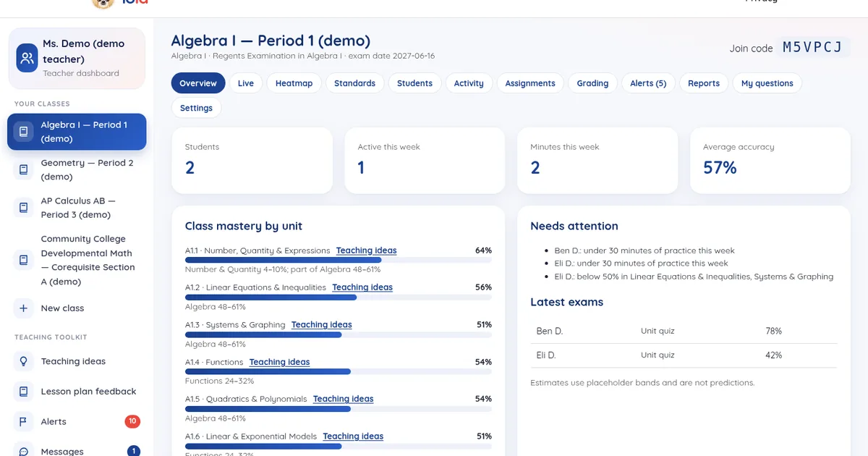This screenshot has width=868, height=456.
Task: Select Community College Developmental Math class
Action: pyautogui.click(x=77, y=260)
